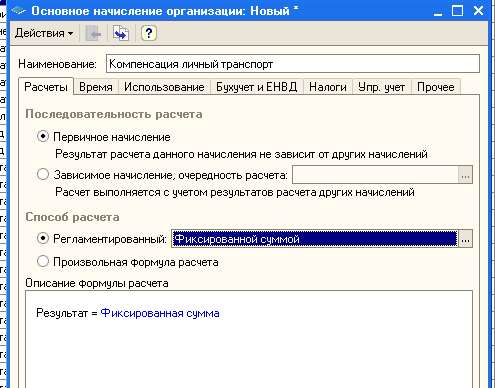The width and height of the screenshot is (495, 388).
Task: Maximize the Основное начисление организации window
Action: click(x=457, y=11)
